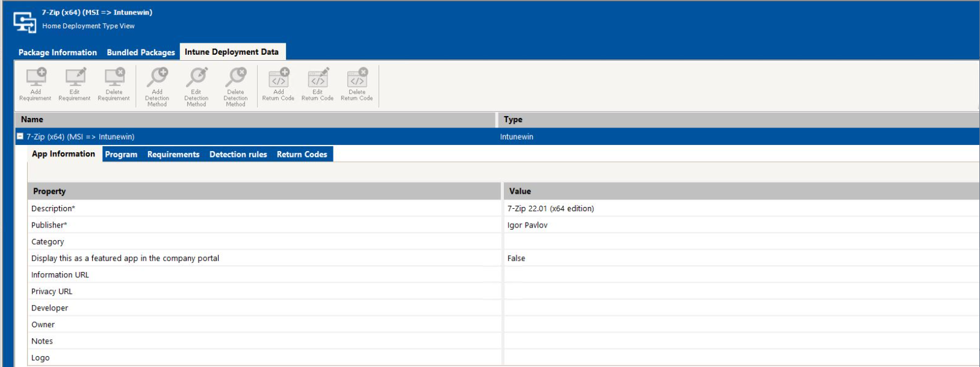
Task: Switch to the Package Information tab
Action: (x=58, y=52)
